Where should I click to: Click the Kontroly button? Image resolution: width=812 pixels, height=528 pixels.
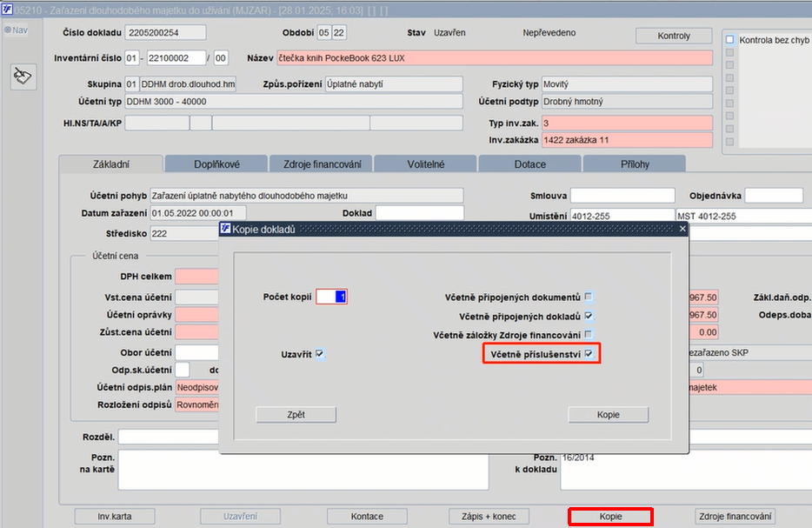pos(674,36)
